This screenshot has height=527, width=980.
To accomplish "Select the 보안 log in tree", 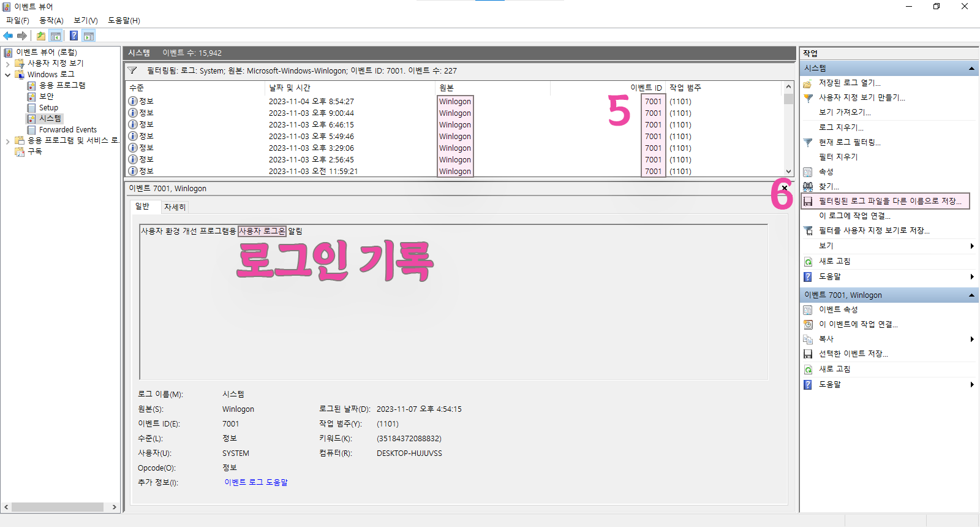I will 47,96.
